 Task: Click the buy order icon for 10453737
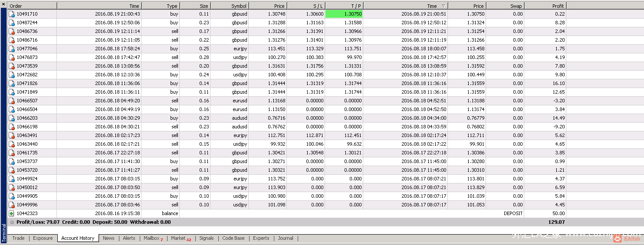[x=12, y=161]
